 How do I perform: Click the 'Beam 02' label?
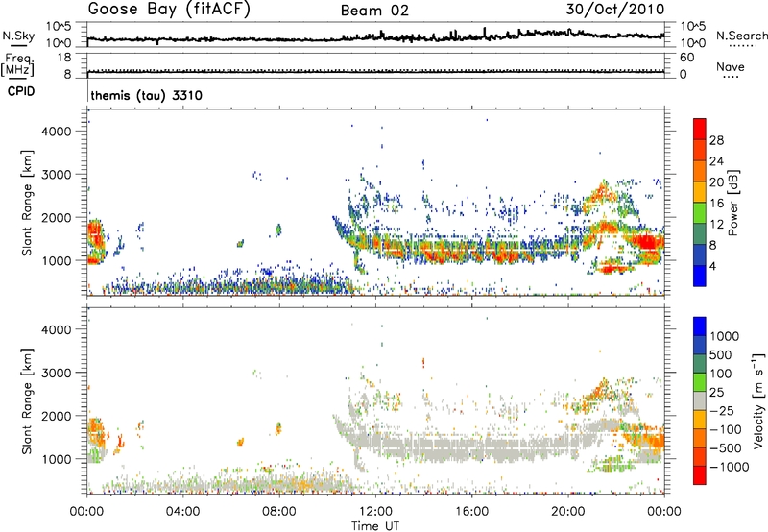pyautogui.click(x=374, y=11)
